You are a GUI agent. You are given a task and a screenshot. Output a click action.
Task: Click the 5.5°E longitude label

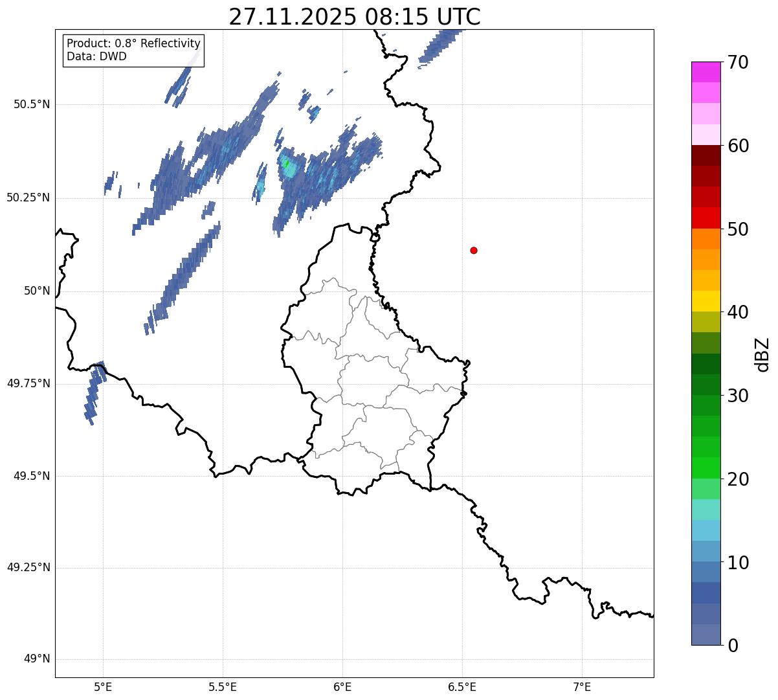(x=223, y=686)
